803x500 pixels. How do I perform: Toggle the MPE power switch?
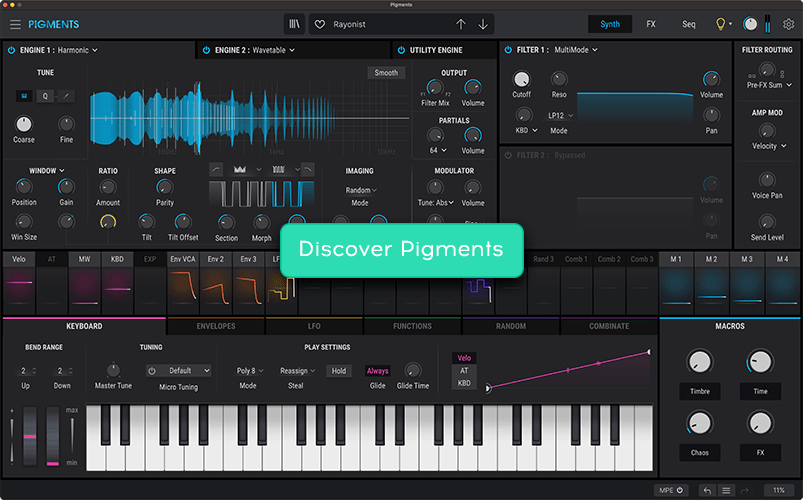click(680, 490)
